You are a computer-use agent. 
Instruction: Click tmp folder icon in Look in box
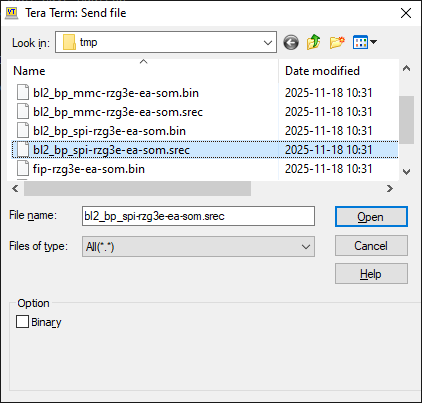point(69,42)
